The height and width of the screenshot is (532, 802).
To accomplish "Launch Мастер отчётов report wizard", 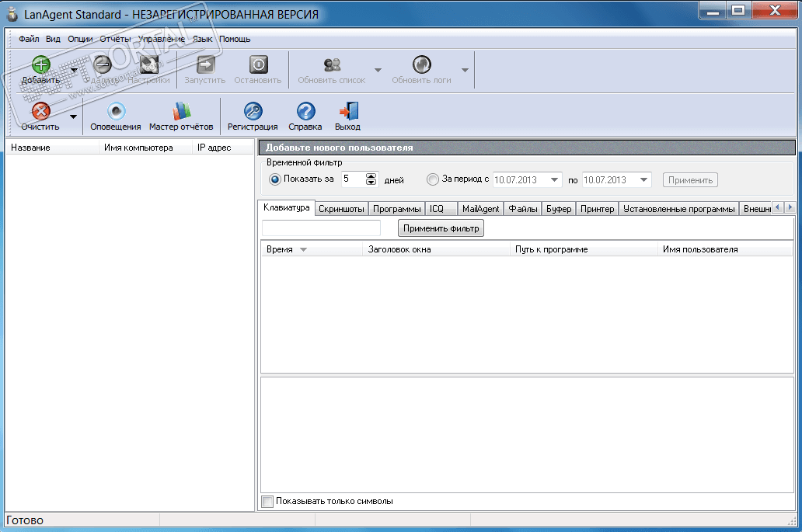I will (x=181, y=111).
